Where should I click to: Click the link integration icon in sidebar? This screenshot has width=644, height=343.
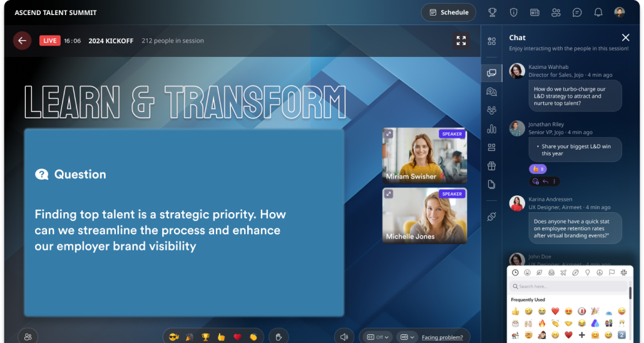tap(492, 217)
